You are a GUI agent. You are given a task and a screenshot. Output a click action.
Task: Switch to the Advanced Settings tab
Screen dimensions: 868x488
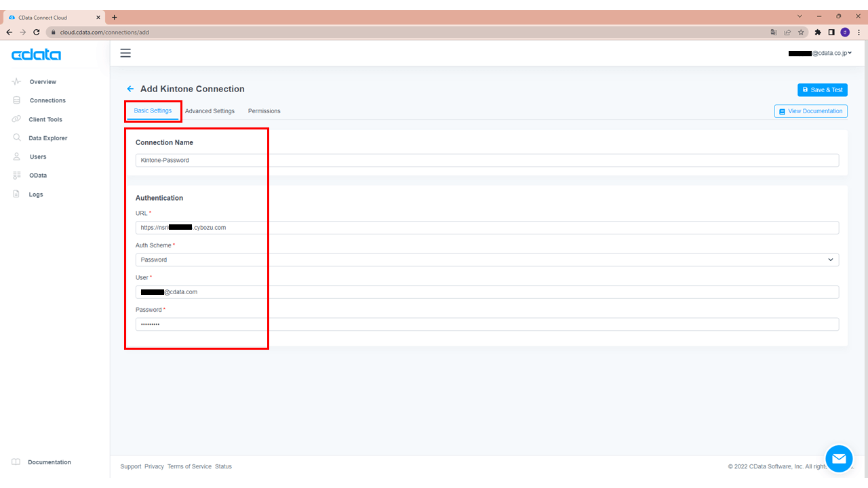coord(210,111)
